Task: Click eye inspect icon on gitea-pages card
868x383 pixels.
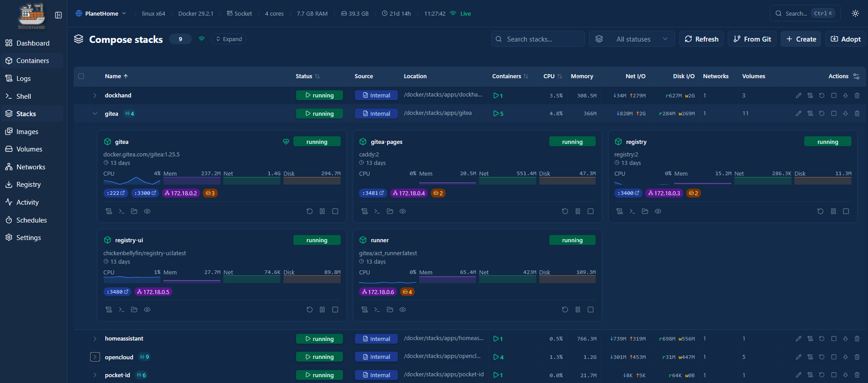Action: [403, 211]
